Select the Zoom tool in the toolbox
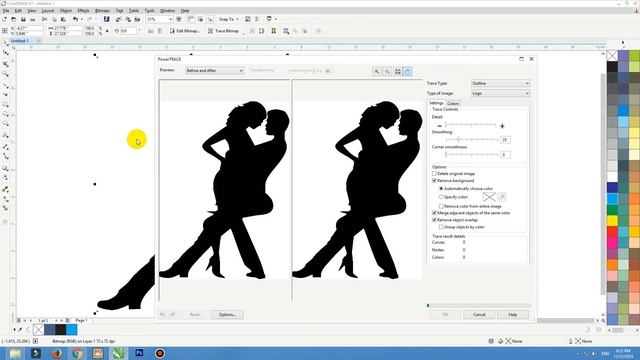This screenshot has height=360, width=640. pos(5,74)
